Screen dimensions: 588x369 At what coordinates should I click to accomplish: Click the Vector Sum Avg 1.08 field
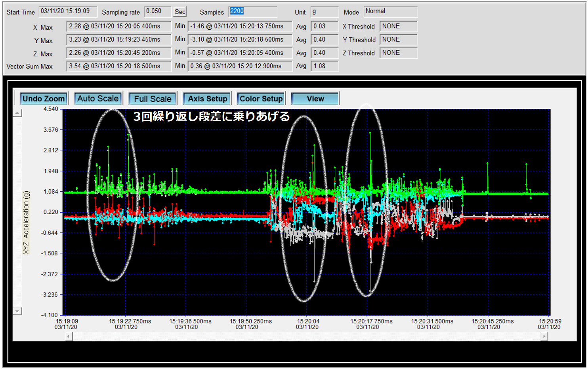[325, 66]
